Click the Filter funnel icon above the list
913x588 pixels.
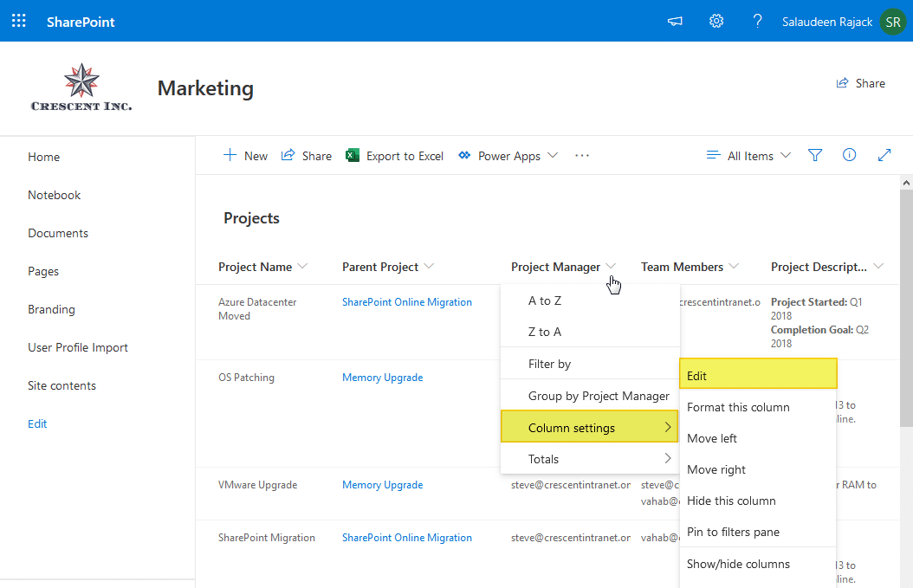(x=814, y=155)
